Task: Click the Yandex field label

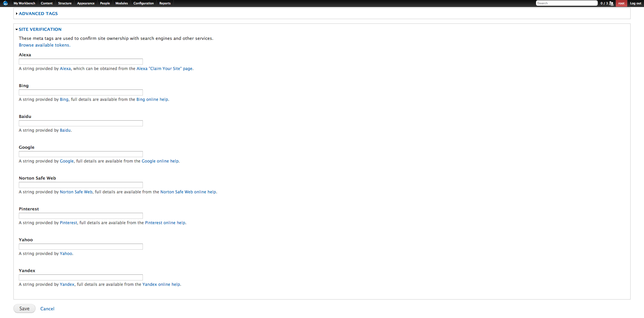Action: pos(27,271)
